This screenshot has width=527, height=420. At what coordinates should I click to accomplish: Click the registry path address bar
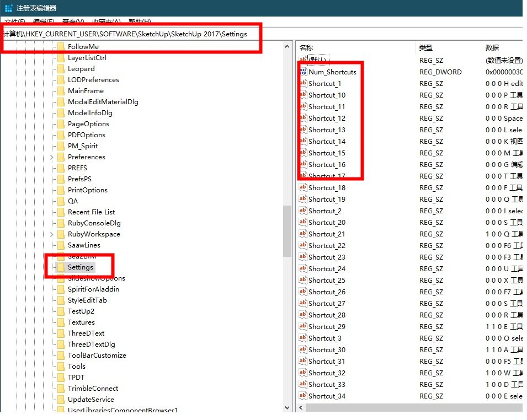(262, 34)
